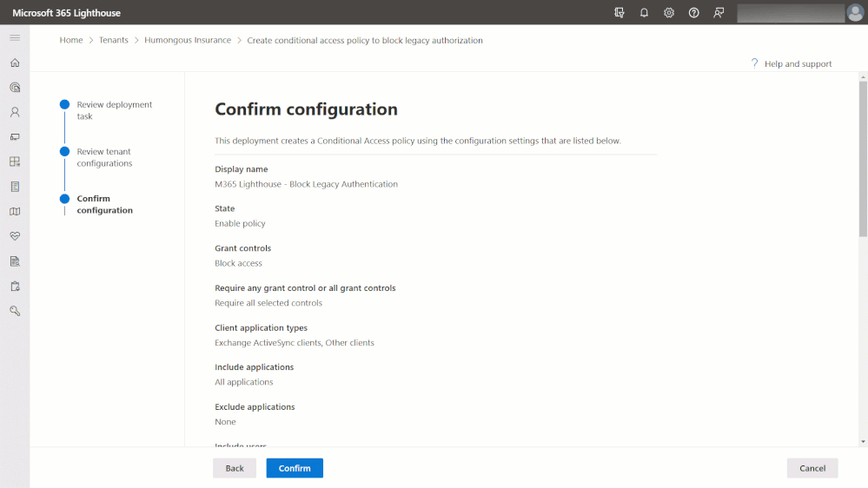
Task: Open the map icon in sidebar
Action: [x=15, y=211]
